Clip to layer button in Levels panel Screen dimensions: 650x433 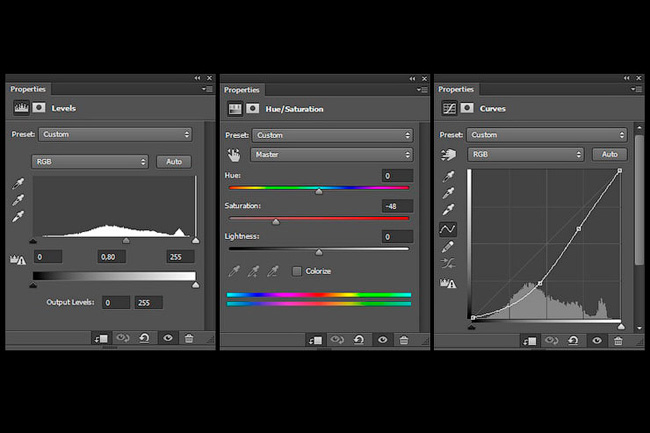tap(101, 339)
